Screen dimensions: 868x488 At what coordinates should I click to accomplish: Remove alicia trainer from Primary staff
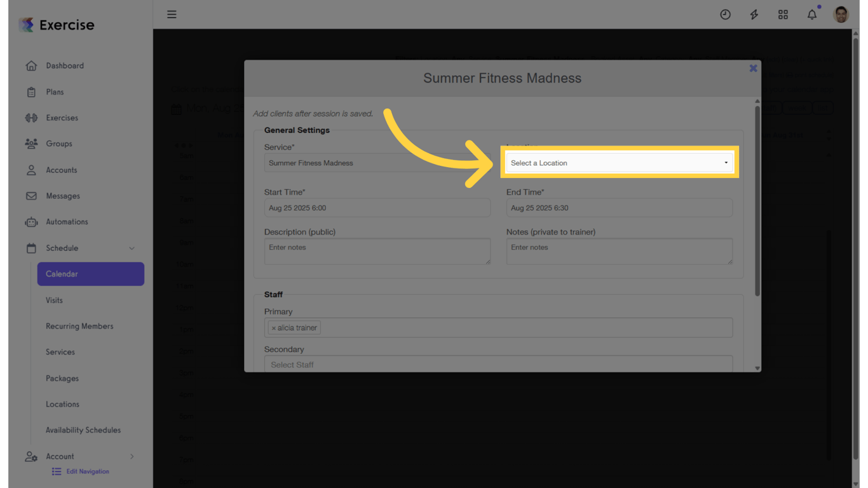(x=274, y=329)
